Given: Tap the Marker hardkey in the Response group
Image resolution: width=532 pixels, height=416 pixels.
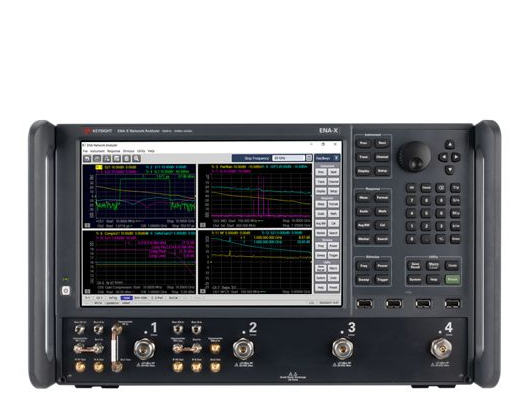Looking at the screenshot, I should click(363, 239).
